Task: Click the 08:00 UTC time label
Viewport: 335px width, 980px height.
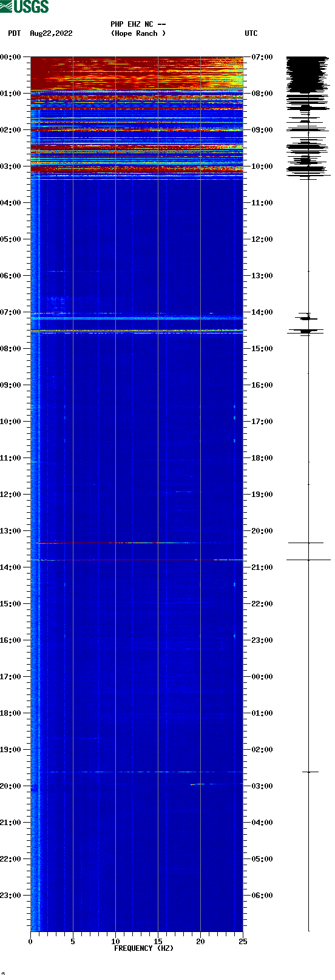Action: tap(262, 94)
